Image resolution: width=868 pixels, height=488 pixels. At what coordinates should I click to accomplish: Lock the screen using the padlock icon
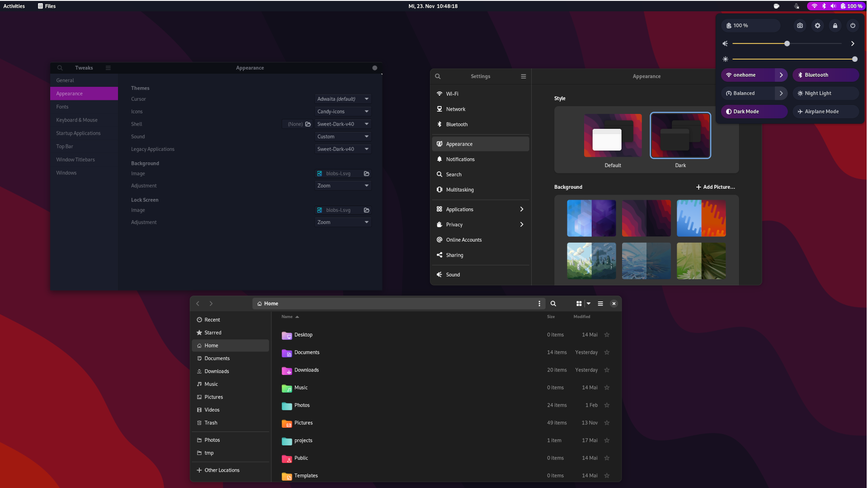point(835,26)
